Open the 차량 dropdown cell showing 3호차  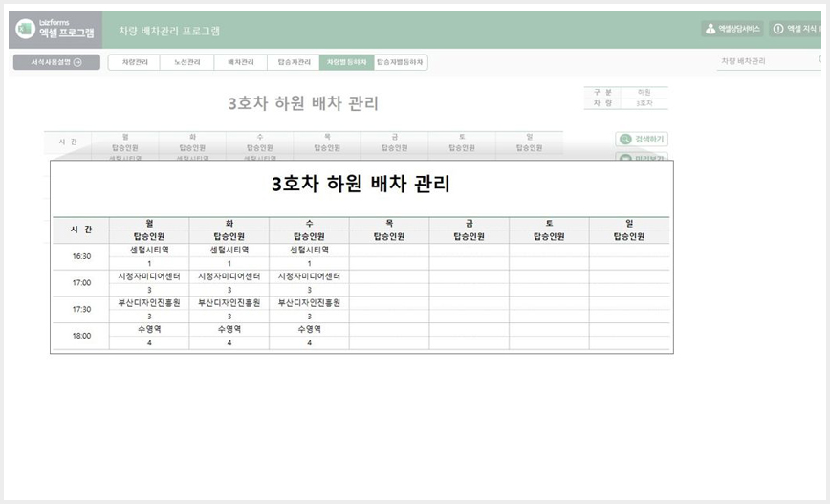(644, 103)
